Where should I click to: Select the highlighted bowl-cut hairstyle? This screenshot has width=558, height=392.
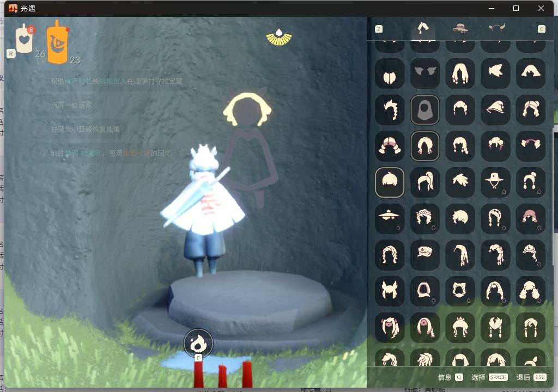click(x=390, y=182)
